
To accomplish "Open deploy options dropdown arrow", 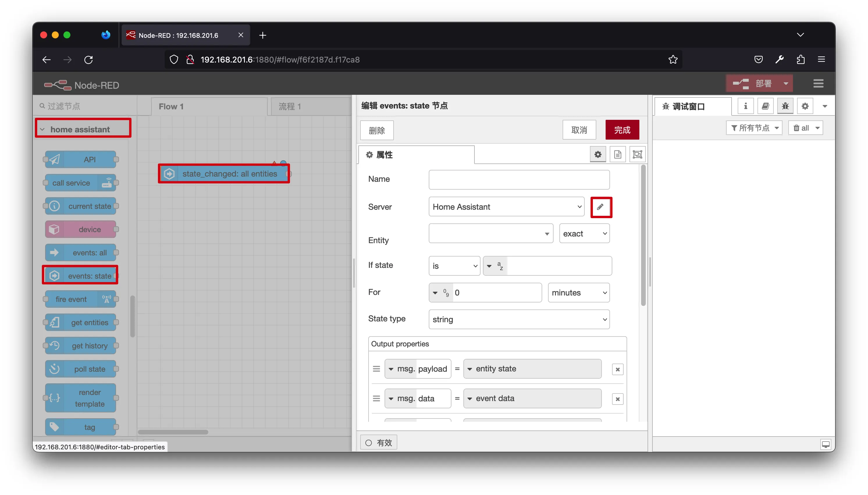I will tap(785, 83).
